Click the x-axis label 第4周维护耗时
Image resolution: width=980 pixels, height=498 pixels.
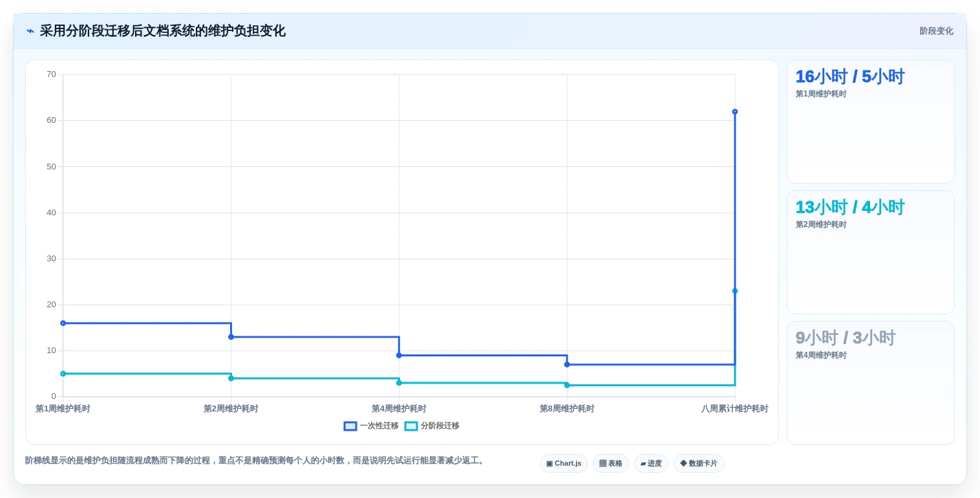pos(399,409)
